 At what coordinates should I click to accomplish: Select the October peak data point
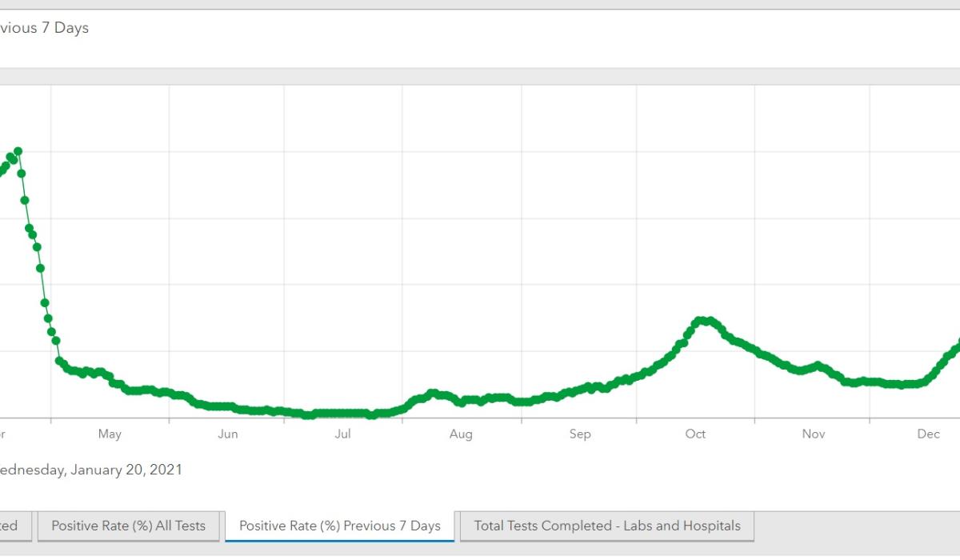tap(702, 320)
